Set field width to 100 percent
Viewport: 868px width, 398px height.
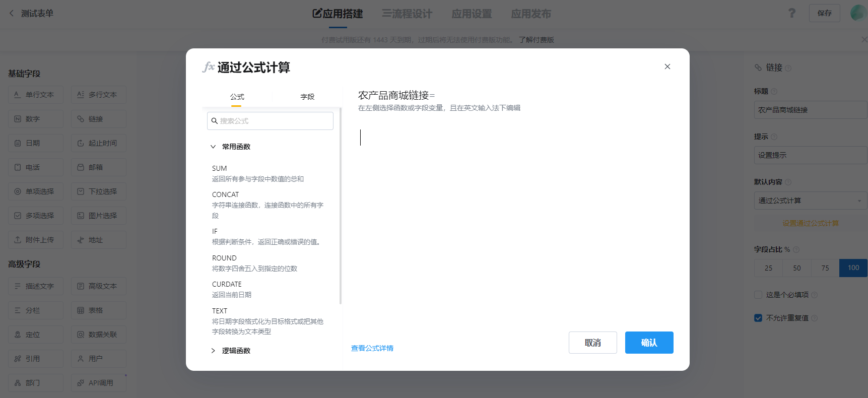[x=853, y=268]
